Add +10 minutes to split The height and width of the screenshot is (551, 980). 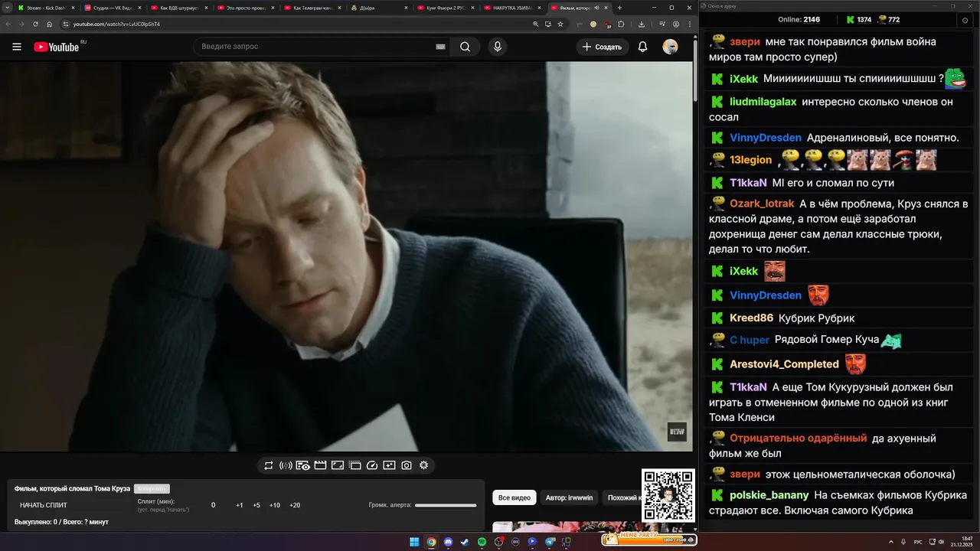275,505
